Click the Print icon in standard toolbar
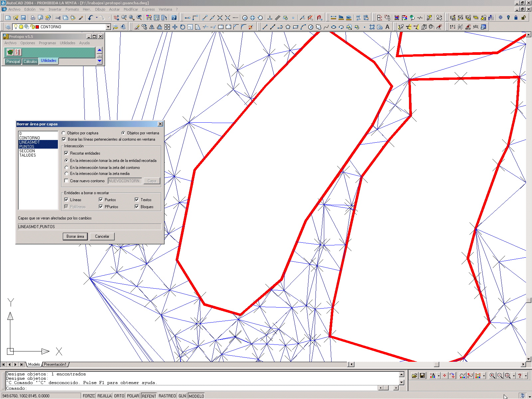This screenshot has height=399, width=532. click(33, 18)
